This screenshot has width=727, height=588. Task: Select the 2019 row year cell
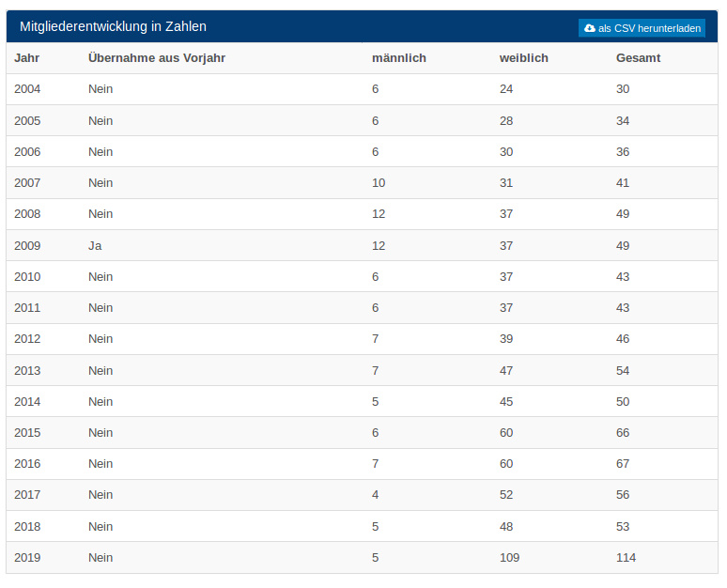pos(27,557)
